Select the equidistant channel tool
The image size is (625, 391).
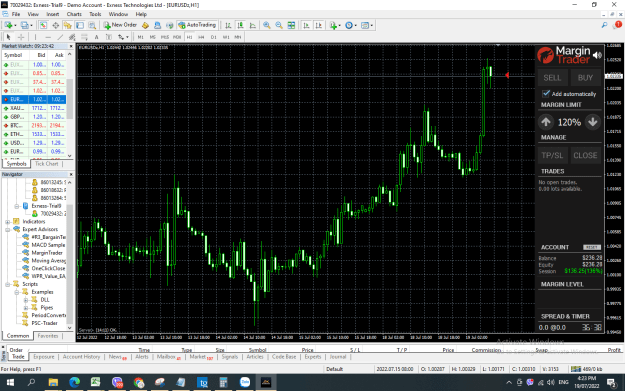72,37
